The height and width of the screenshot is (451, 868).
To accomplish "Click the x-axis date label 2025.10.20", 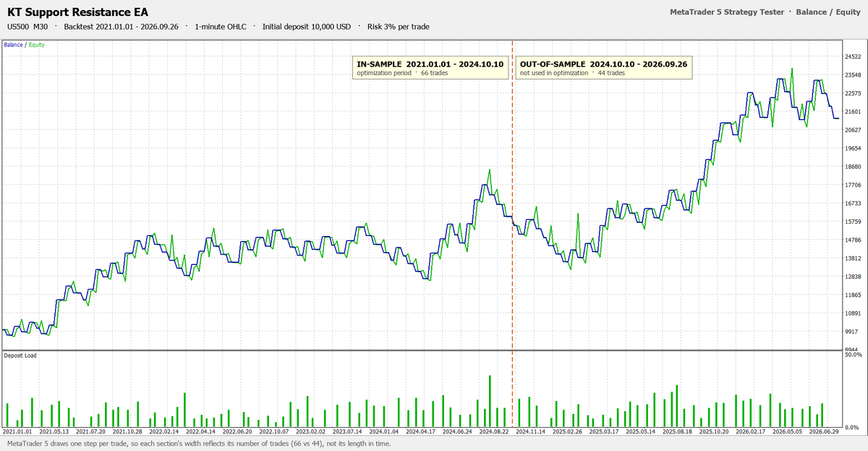I will click(714, 431).
